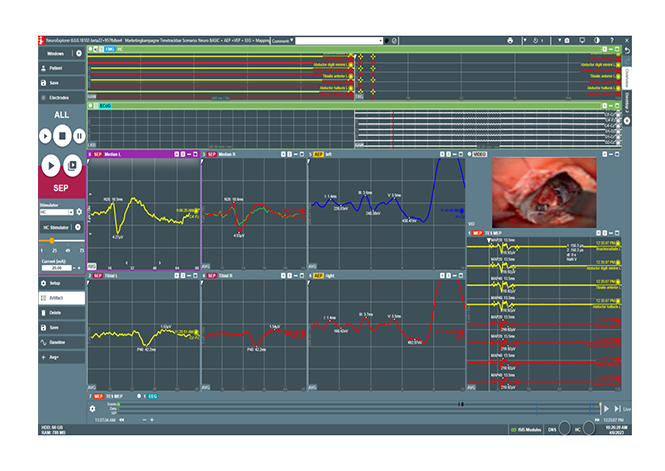Start SEP recording with play button
The height and width of the screenshot is (471, 665).
(x=48, y=164)
